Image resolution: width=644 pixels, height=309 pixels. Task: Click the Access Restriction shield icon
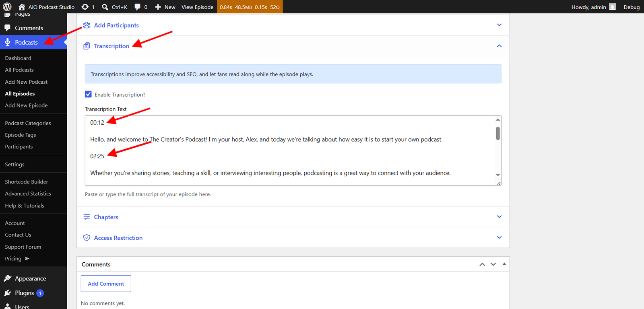(87, 238)
